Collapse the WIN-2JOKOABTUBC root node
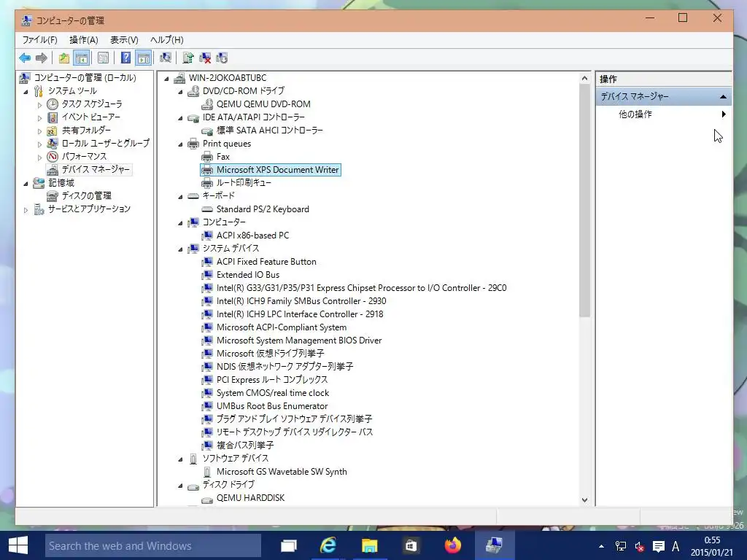The height and width of the screenshot is (560, 747). point(166,79)
